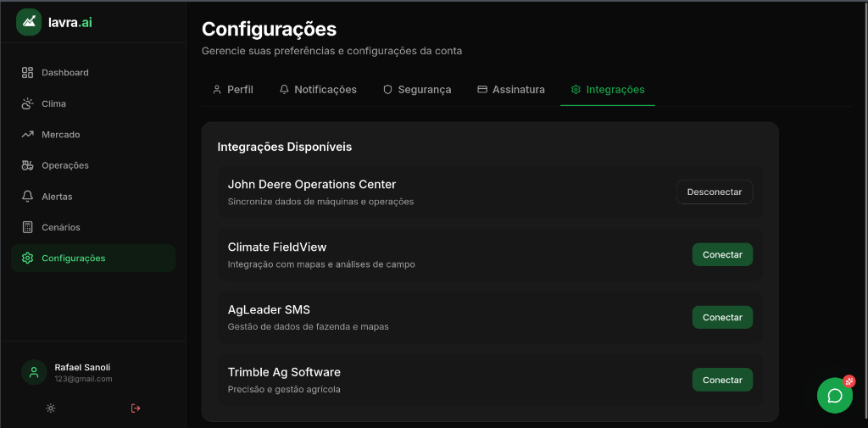Switch to the Assinatura tab
868x428 pixels.
click(x=511, y=90)
